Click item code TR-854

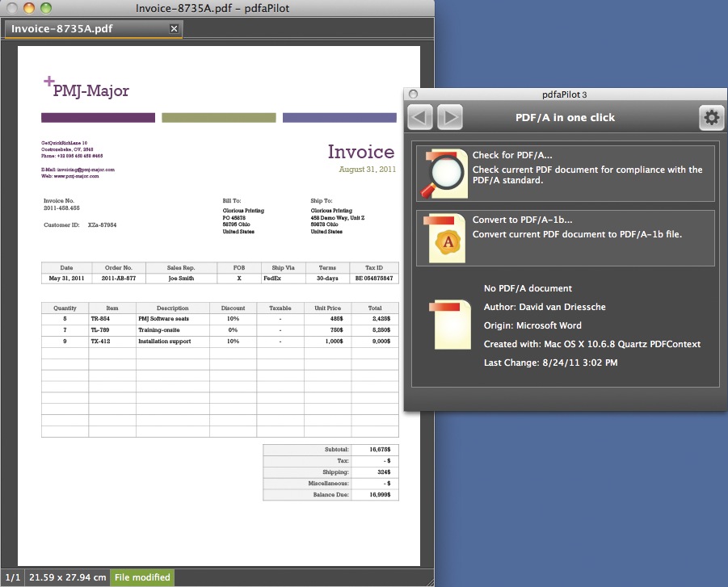(x=100, y=319)
